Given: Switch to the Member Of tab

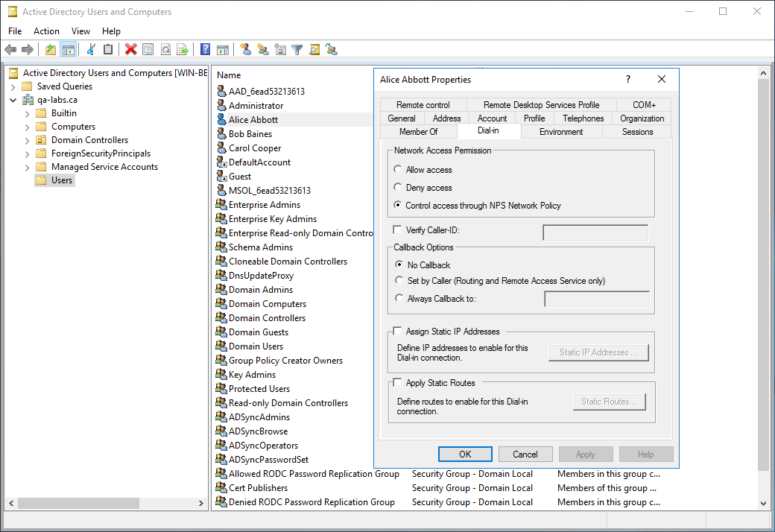Looking at the screenshot, I should [418, 132].
